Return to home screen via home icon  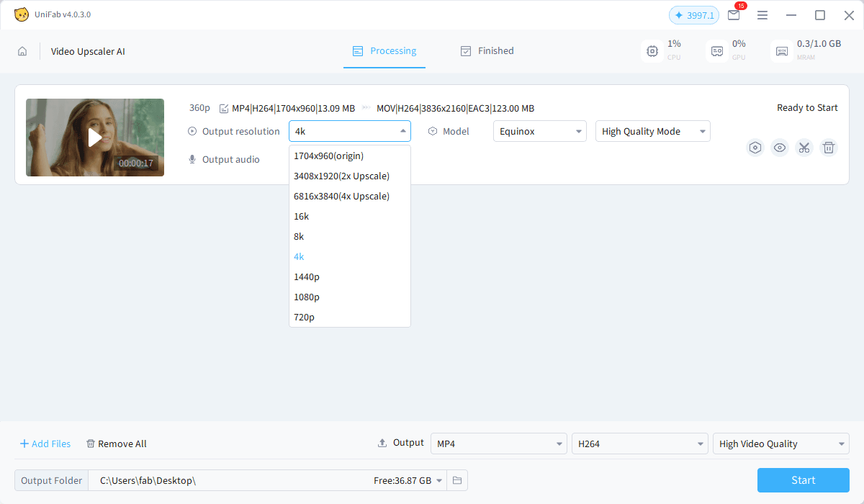coord(22,51)
